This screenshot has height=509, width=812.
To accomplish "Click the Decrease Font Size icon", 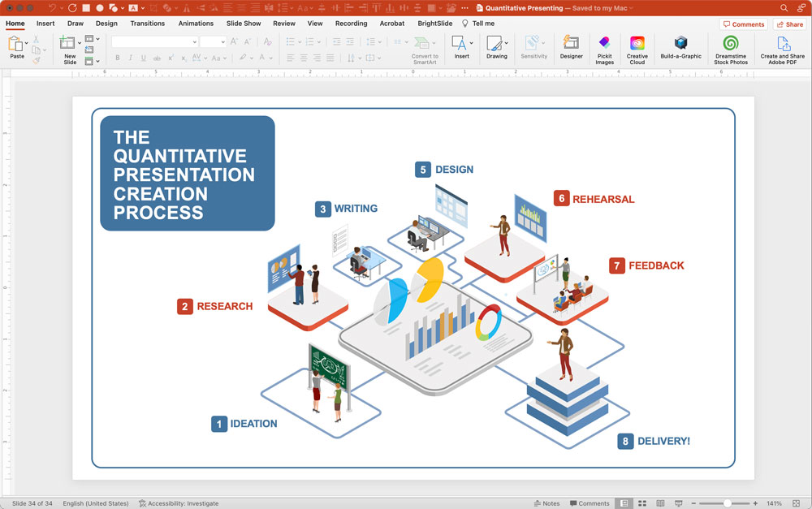I will point(248,41).
